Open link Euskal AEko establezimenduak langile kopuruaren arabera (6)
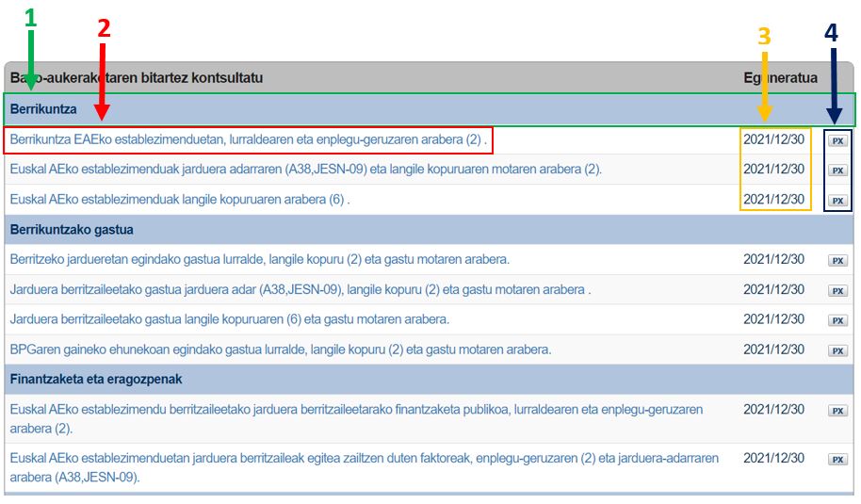This screenshot has height=504, width=861. point(179,200)
